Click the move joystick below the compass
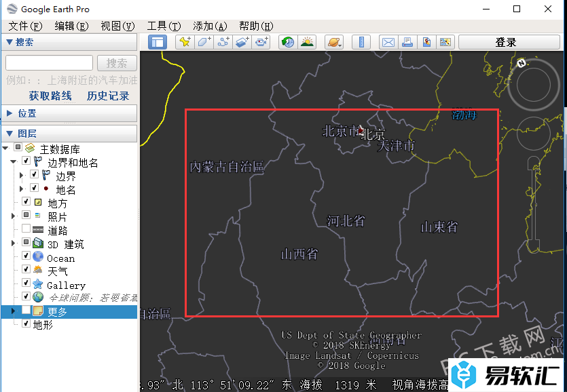The height and width of the screenshot is (392, 567). coord(533,134)
